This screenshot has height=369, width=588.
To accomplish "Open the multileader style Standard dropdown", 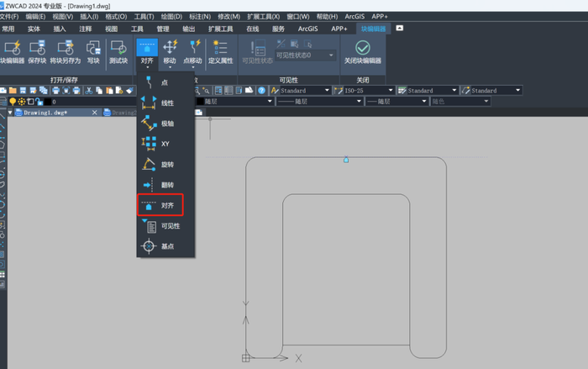I will (518, 91).
